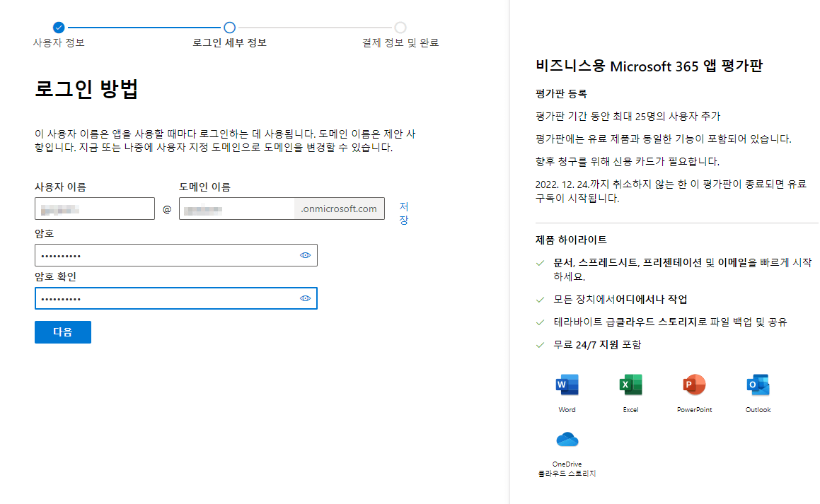Click the green checkmark beside 무료 24/7 지원 포함
Image resolution: width=820 pixels, height=504 pixels.
point(538,345)
